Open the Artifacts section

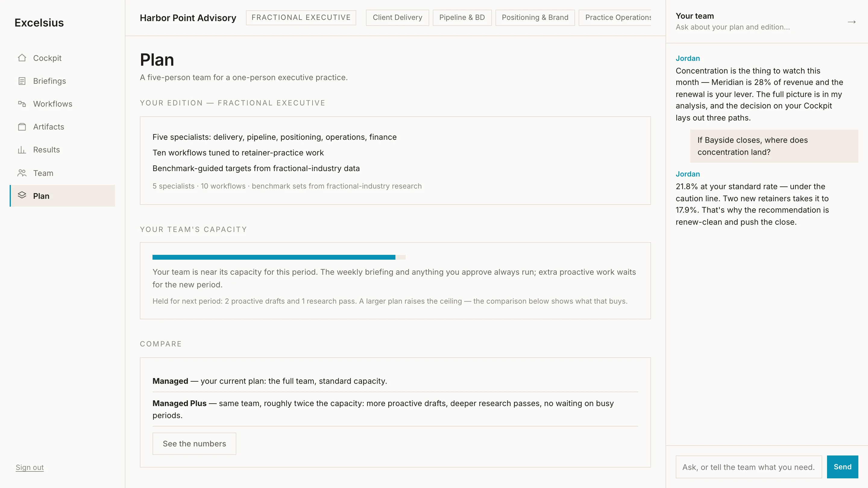point(63,127)
